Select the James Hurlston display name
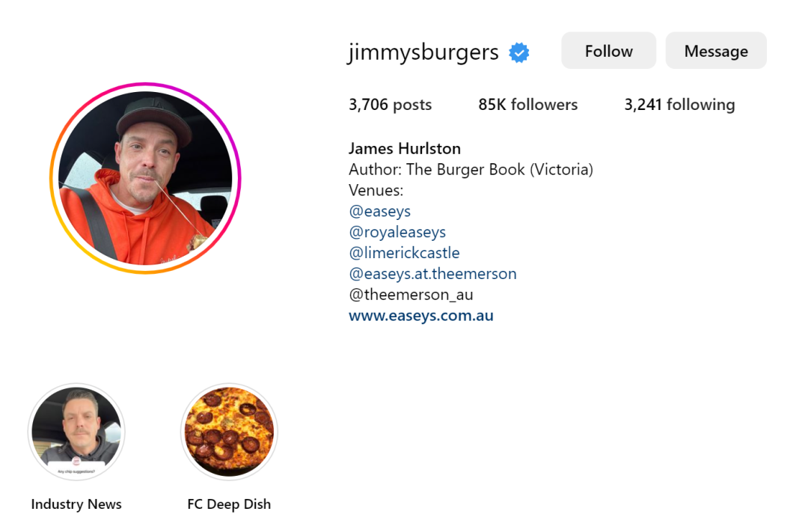Screen dimensions: 808x532 (x=405, y=148)
